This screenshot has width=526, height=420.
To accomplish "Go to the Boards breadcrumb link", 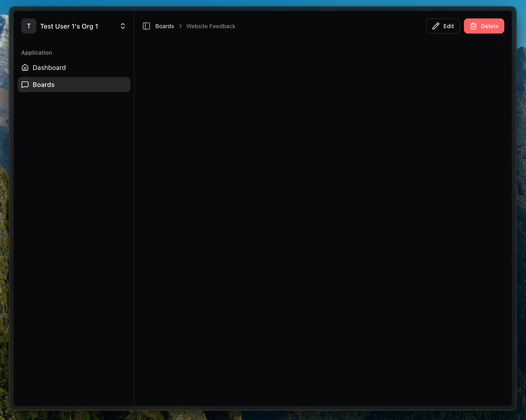I will [165, 26].
